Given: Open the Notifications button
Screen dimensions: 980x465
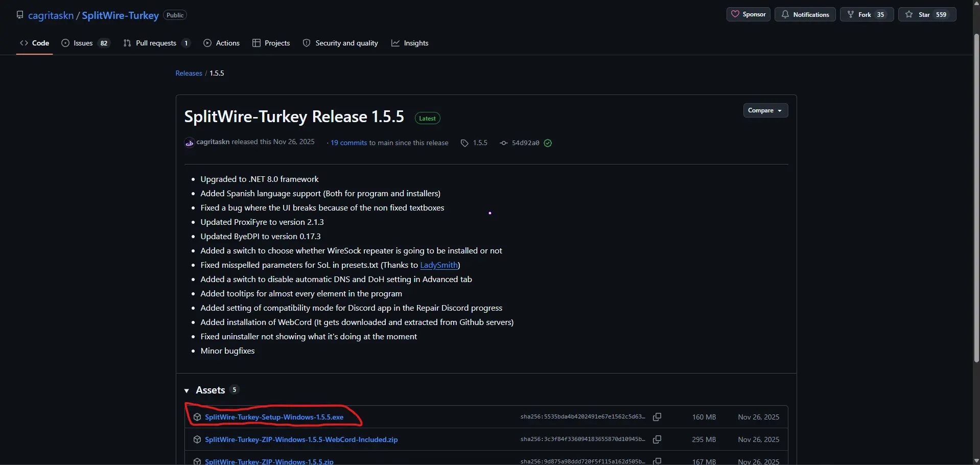Looking at the screenshot, I should click(805, 14).
